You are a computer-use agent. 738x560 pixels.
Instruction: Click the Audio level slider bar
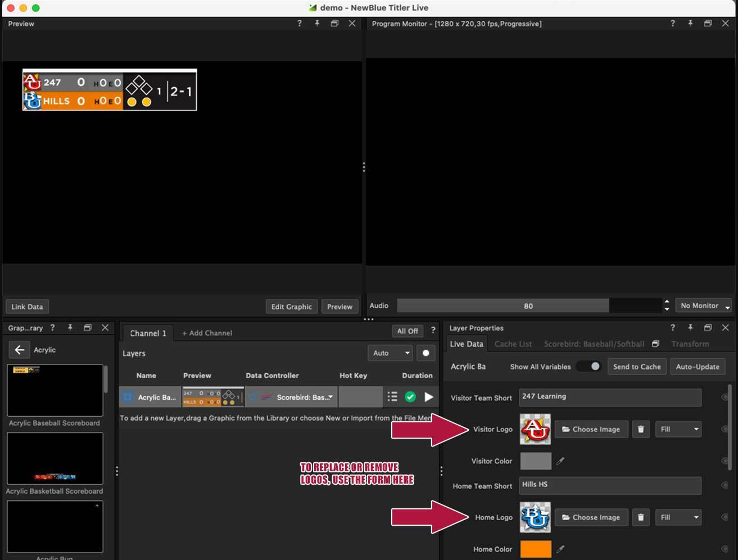(528, 306)
